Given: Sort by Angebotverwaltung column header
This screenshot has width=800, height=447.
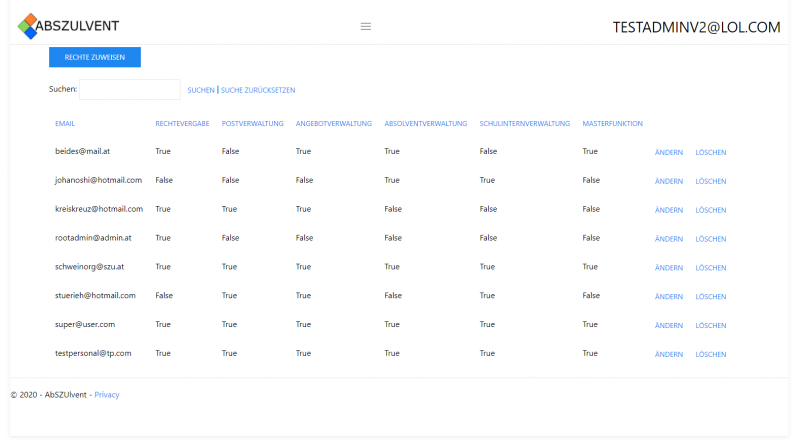Looking at the screenshot, I should [334, 123].
